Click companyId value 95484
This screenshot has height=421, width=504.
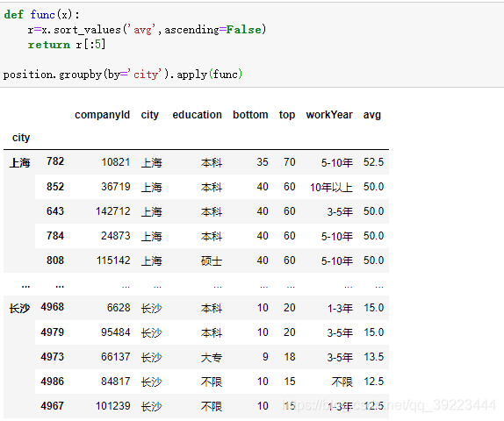[116, 332]
